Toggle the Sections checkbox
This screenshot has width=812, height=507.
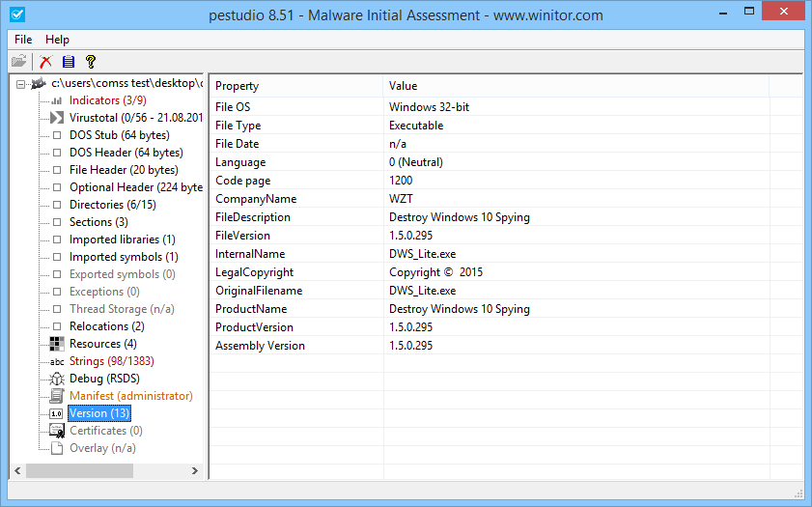[x=57, y=222]
